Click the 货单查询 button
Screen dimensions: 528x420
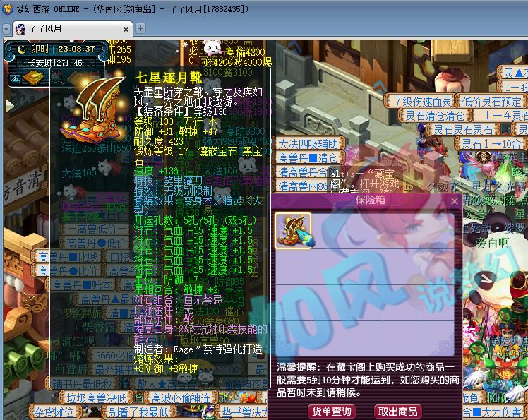331,412
